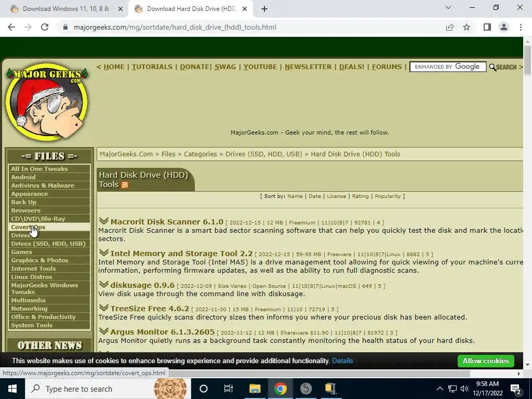Open Drives (SSD, HDD, USB) breadcrumb link
Viewport: 532px width, 399px height.
[263, 154]
